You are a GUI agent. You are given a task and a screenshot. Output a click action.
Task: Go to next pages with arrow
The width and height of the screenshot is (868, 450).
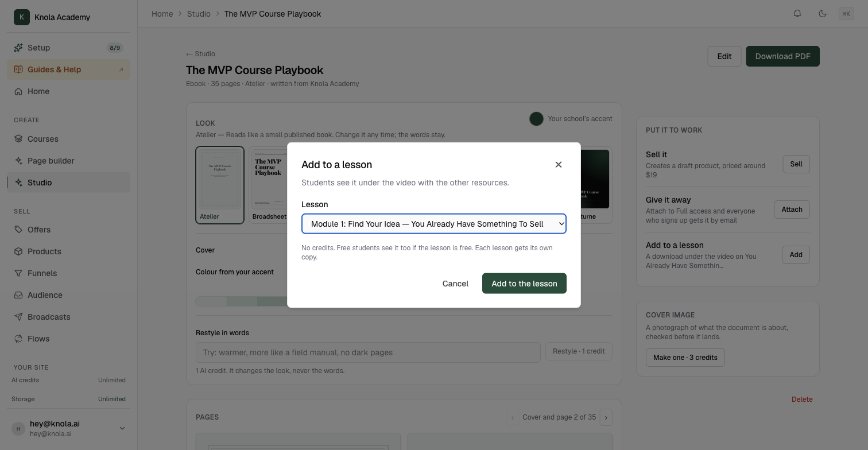coord(606,417)
